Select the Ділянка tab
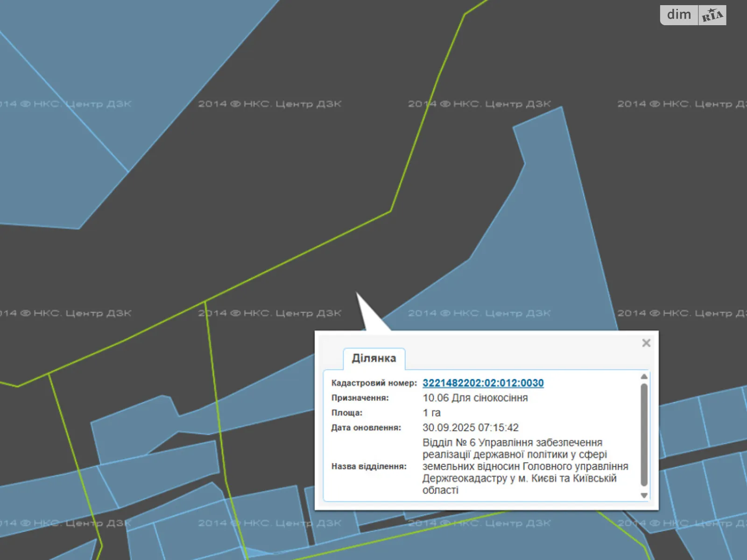Screen dimensions: 747x560 click(373, 358)
